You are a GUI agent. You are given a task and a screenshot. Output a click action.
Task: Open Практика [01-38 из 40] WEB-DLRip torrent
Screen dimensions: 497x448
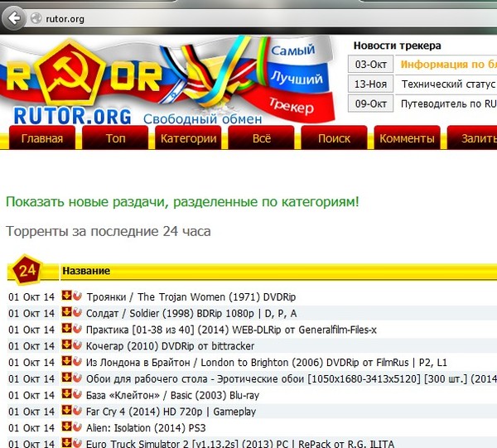tap(231, 330)
